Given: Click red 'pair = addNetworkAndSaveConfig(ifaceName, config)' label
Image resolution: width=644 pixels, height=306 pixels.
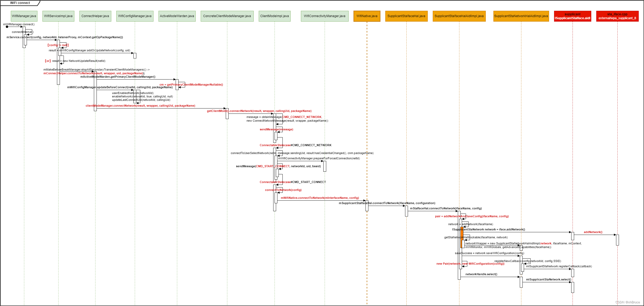Looking at the screenshot, I should coord(472,216).
